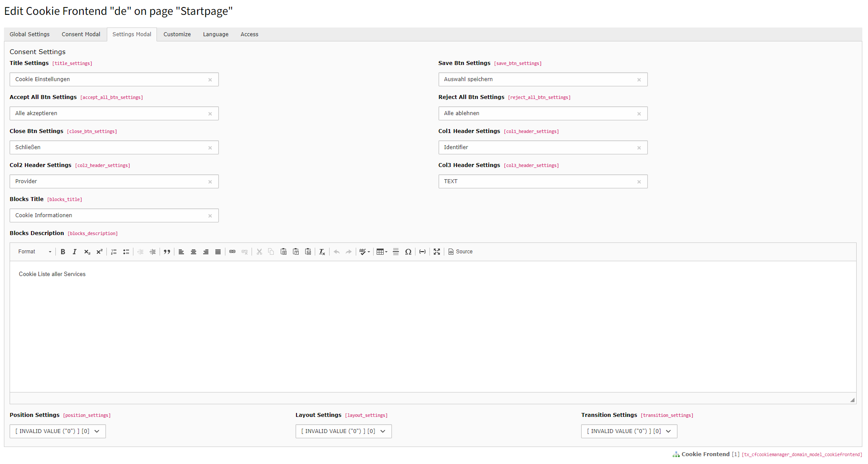Open the Format dropdown

[34, 252]
